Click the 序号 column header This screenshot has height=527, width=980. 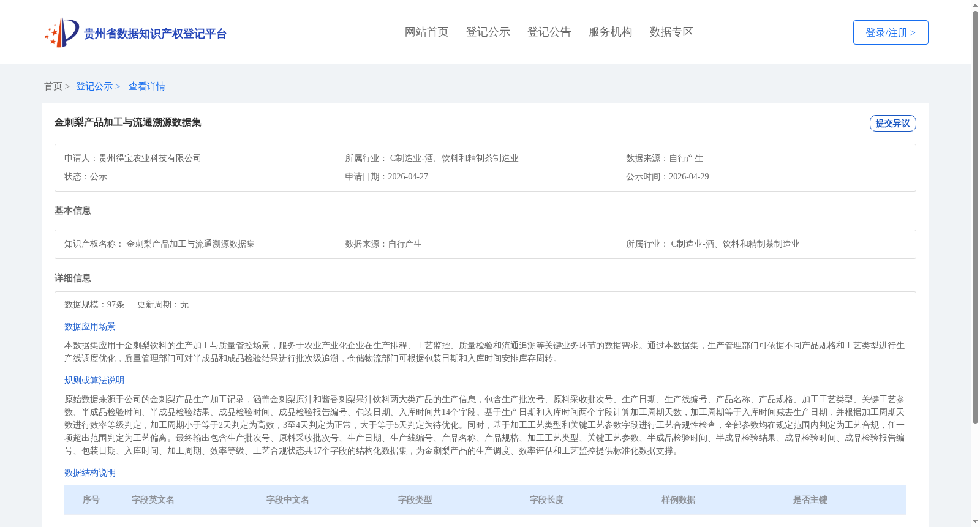click(91, 499)
